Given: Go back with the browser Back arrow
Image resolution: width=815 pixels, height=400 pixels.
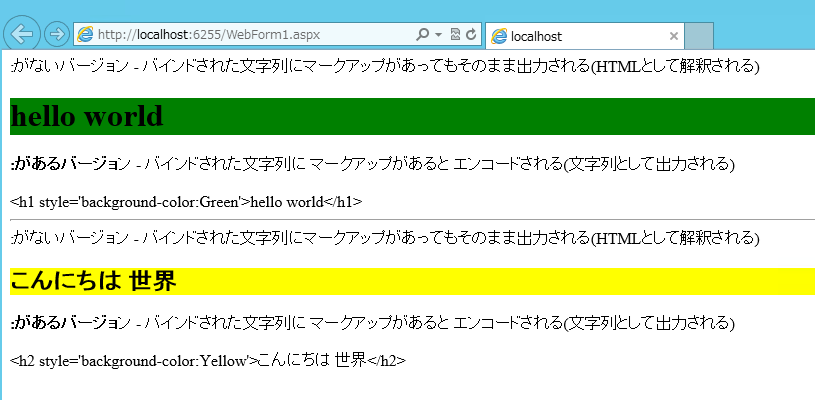Looking at the screenshot, I should pos(21,34).
